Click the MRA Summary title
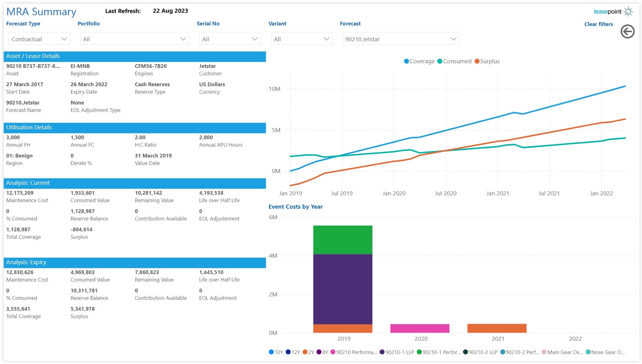 [x=41, y=12]
